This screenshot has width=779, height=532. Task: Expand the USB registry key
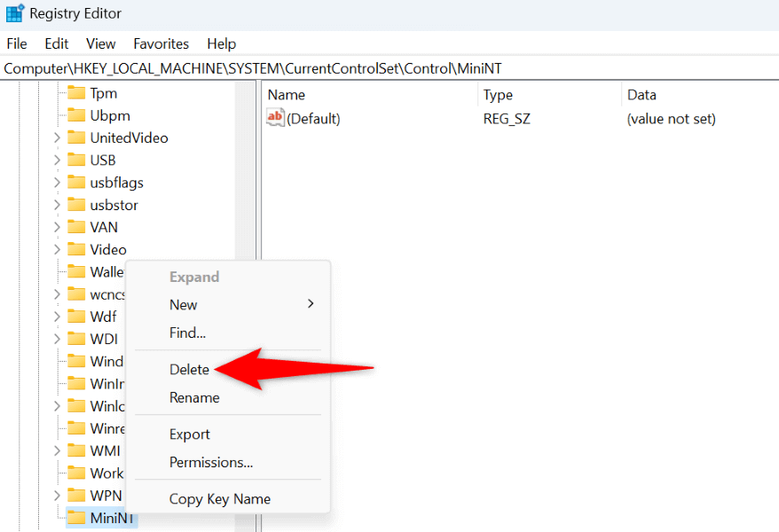point(57,160)
